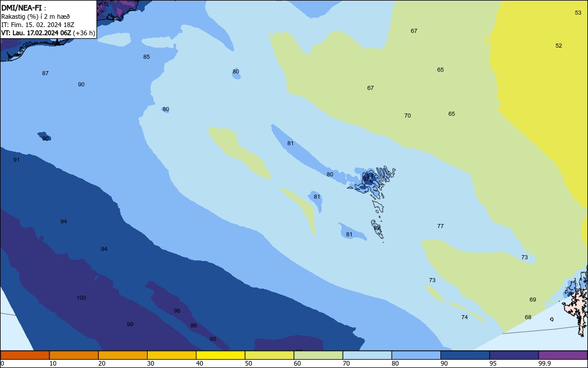This screenshot has height=368, width=588.
Task: Select the legend tick label 40
Action: 199,363
